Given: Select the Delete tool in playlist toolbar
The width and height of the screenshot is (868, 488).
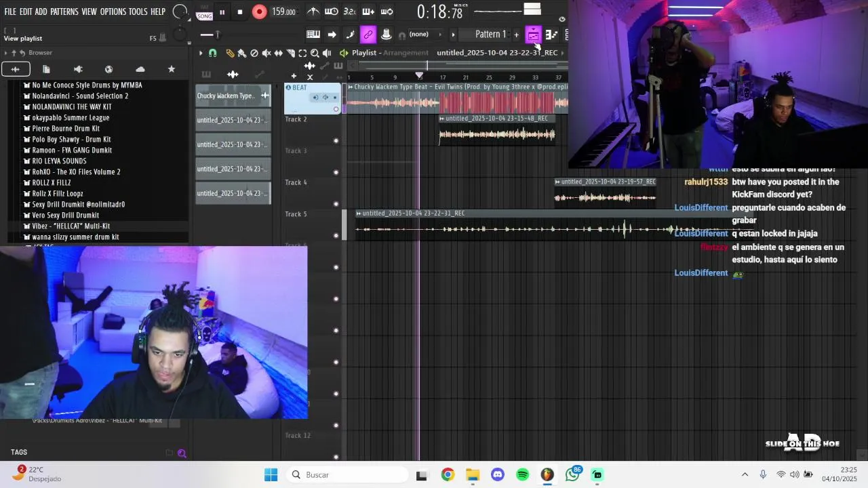Looking at the screenshot, I should click(254, 53).
